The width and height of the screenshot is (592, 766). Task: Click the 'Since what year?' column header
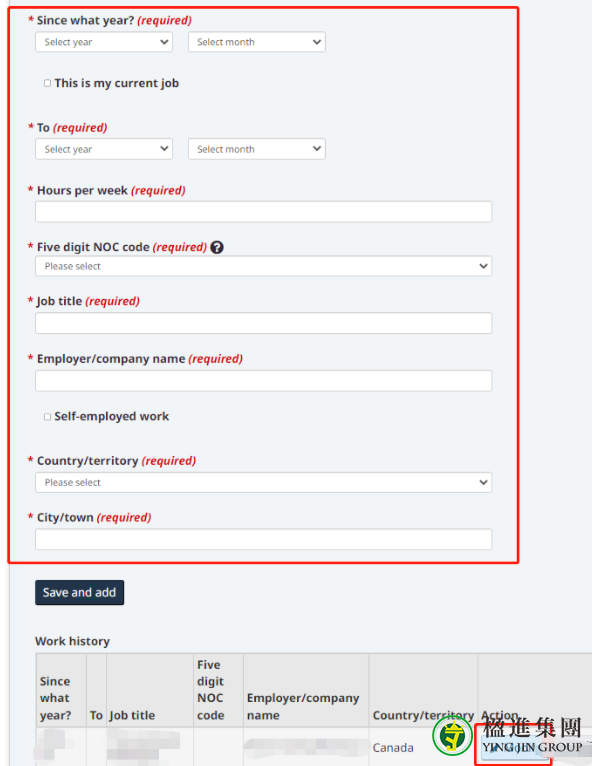click(x=55, y=699)
